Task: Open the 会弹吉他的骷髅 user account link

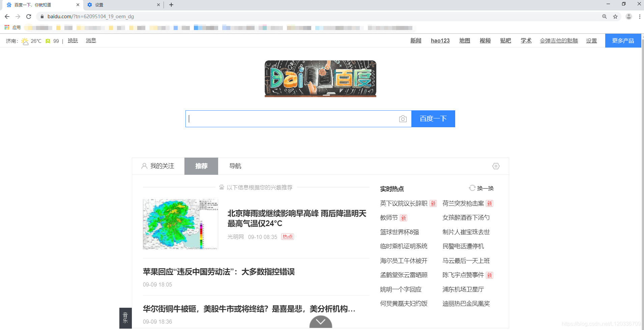Action: (559, 40)
